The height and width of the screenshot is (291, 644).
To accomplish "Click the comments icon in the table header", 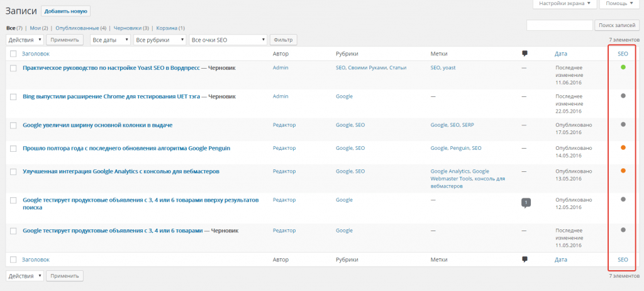I will [x=525, y=54].
